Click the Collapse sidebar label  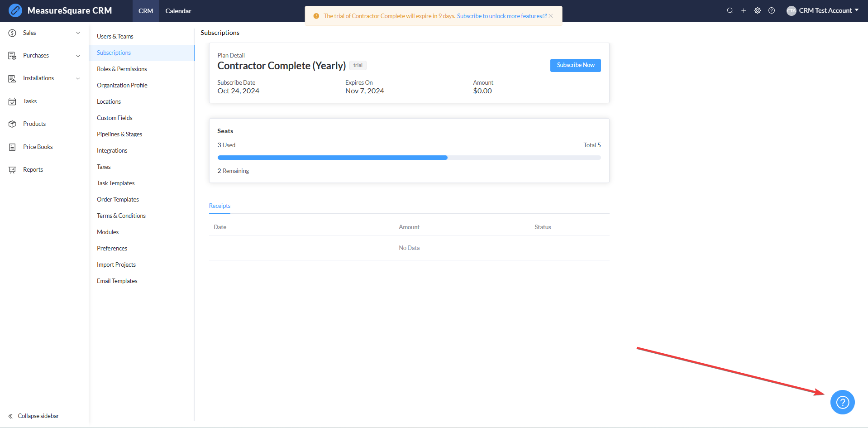(x=38, y=416)
